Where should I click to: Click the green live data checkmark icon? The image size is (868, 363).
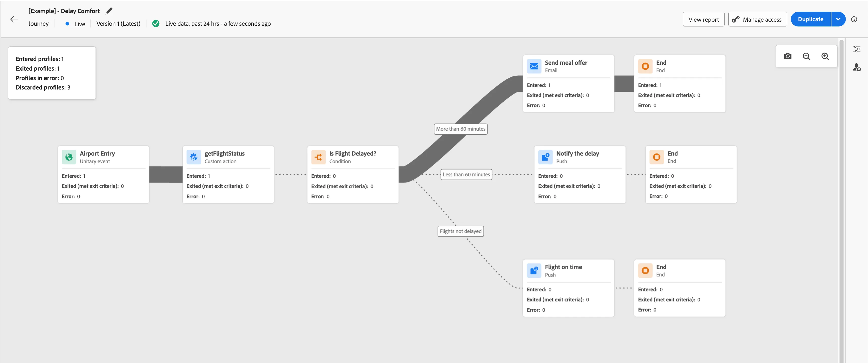156,24
